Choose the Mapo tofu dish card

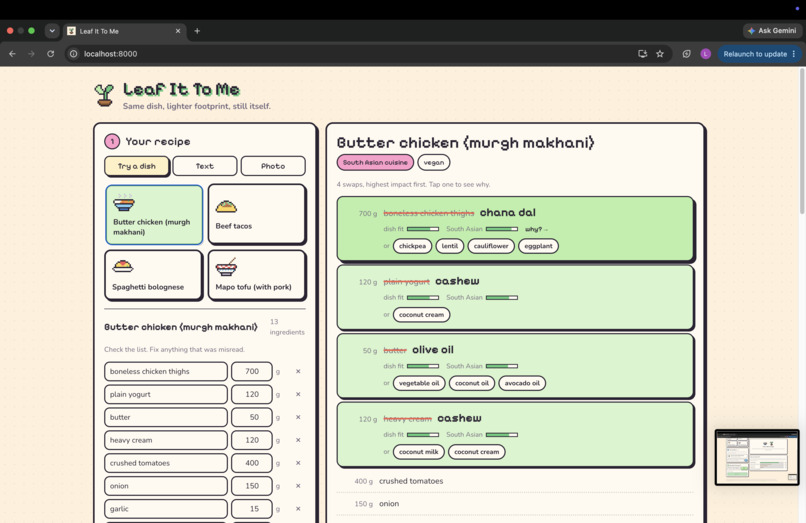coord(257,275)
